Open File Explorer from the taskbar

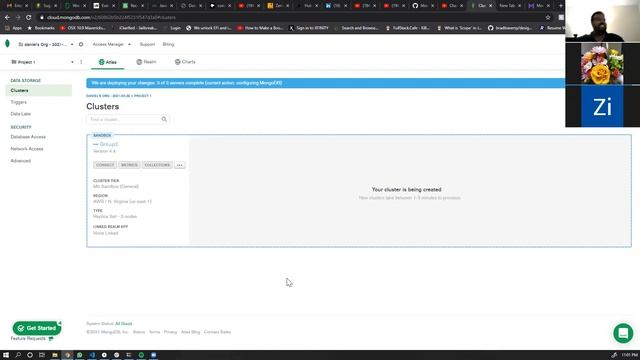pyautogui.click(x=55, y=355)
